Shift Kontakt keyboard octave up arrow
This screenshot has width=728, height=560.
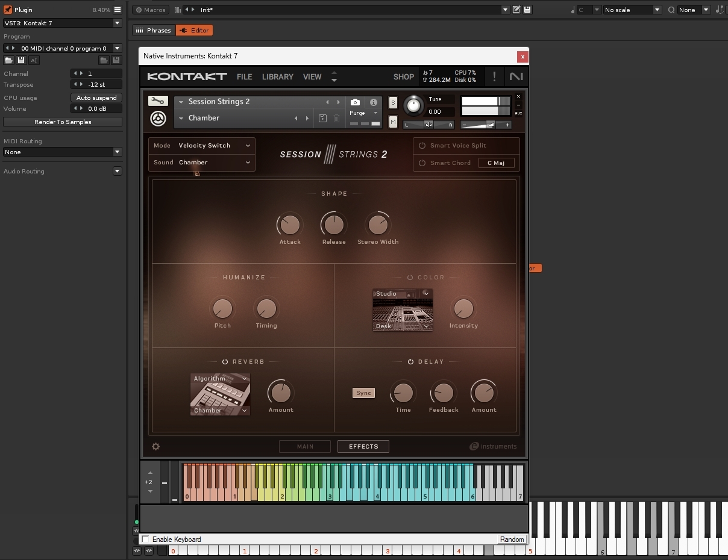tap(150, 472)
